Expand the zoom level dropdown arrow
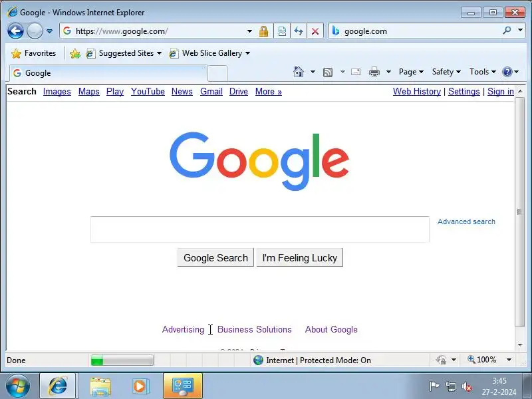 click(509, 360)
